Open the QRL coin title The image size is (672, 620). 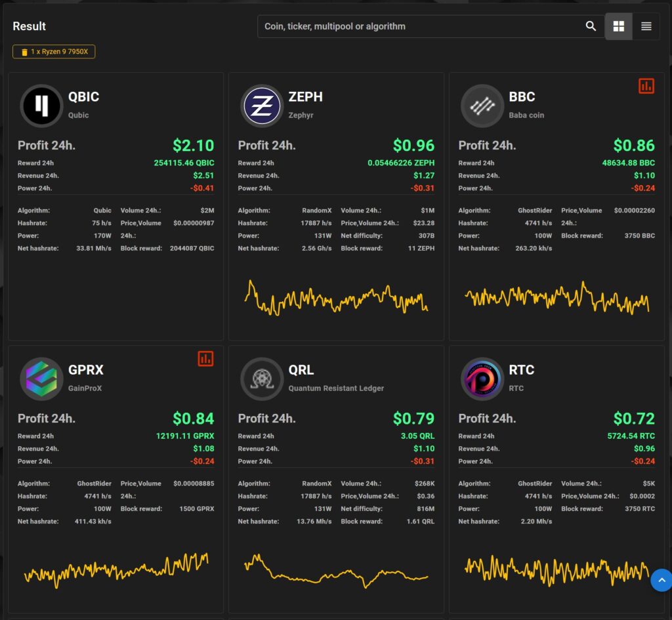click(x=301, y=370)
